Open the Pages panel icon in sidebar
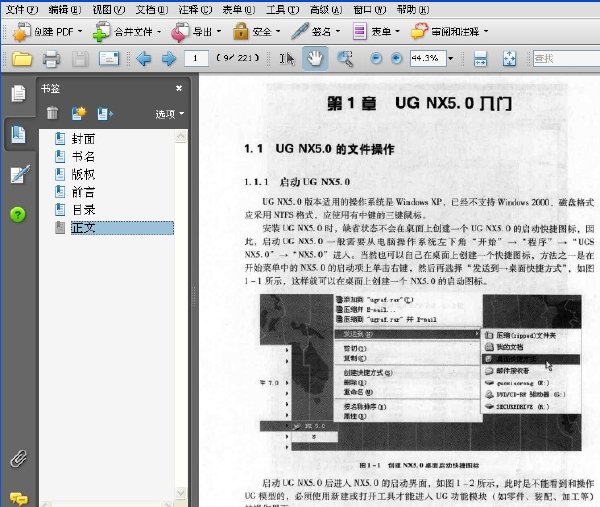 [x=18, y=94]
